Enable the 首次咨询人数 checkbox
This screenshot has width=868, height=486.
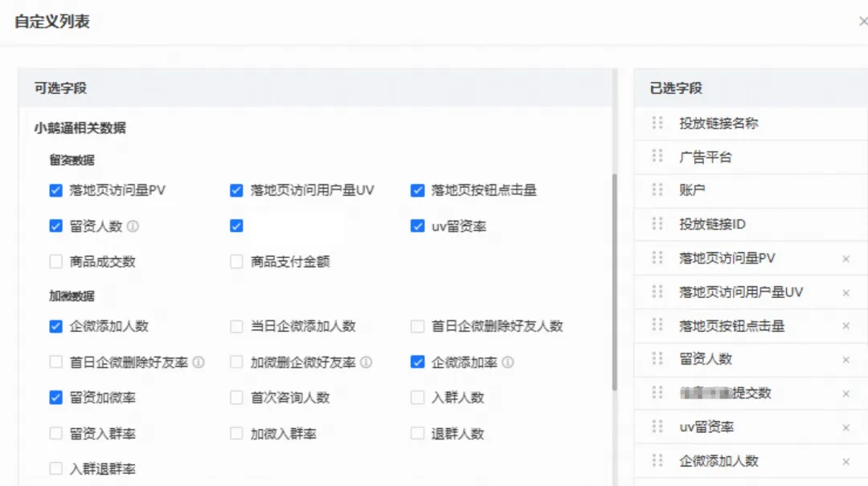[235, 397]
